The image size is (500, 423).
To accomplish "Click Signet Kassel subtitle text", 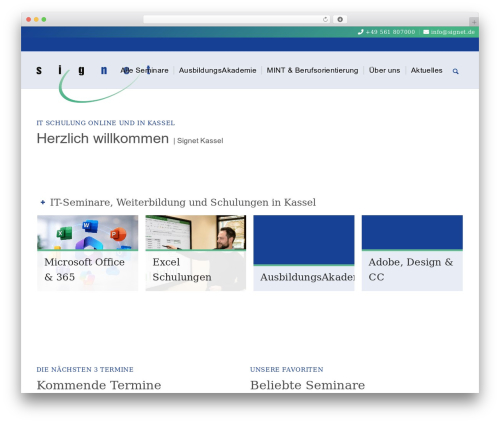I will [x=200, y=141].
